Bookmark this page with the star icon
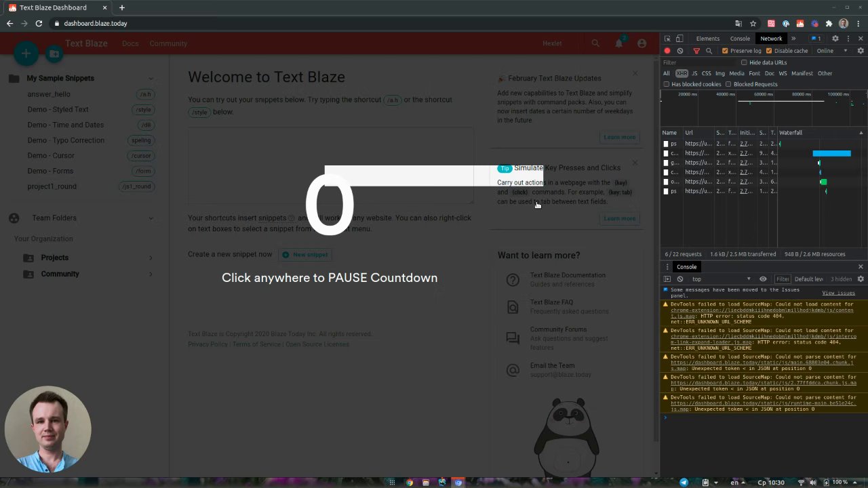The height and width of the screenshot is (488, 868). click(x=753, y=23)
